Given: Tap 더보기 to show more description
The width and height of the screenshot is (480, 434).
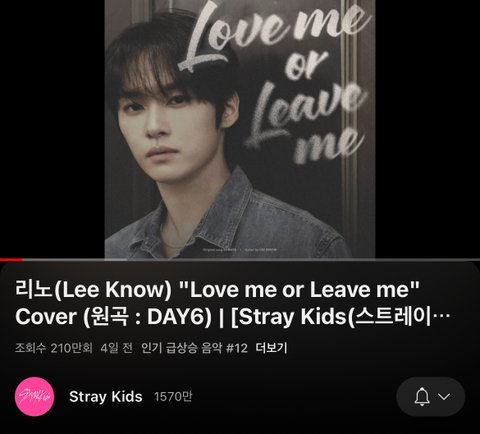Looking at the screenshot, I should click(271, 348).
